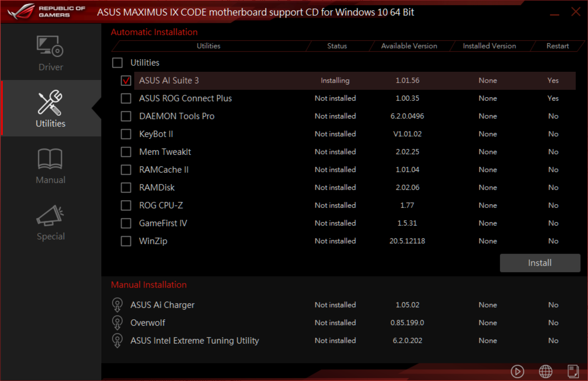Open the Special megaphone icon
The image size is (588, 381).
pos(50,216)
